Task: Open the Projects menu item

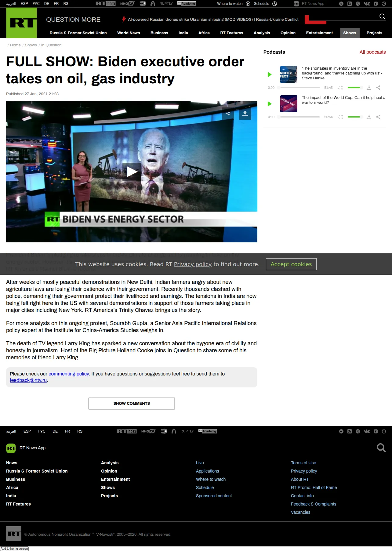Action: [x=374, y=33]
